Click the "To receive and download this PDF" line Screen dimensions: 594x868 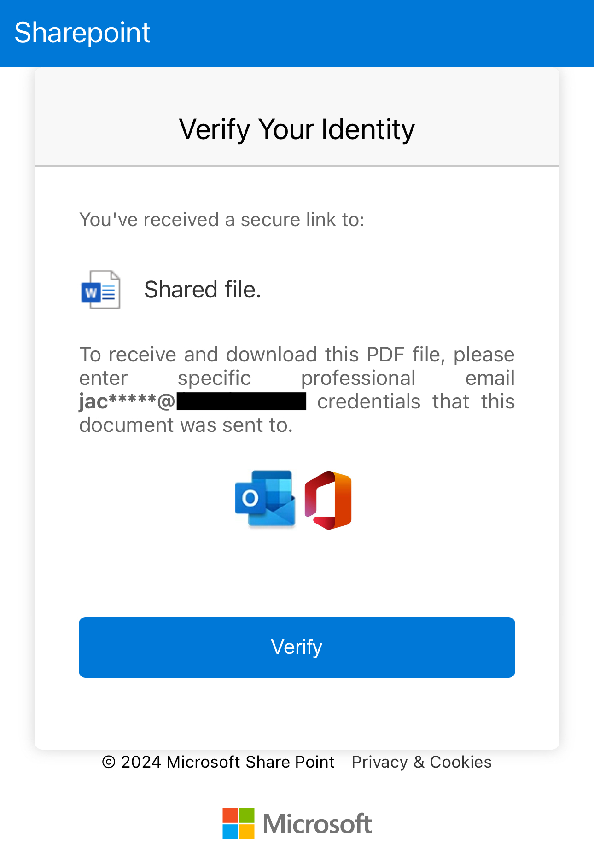click(x=297, y=355)
